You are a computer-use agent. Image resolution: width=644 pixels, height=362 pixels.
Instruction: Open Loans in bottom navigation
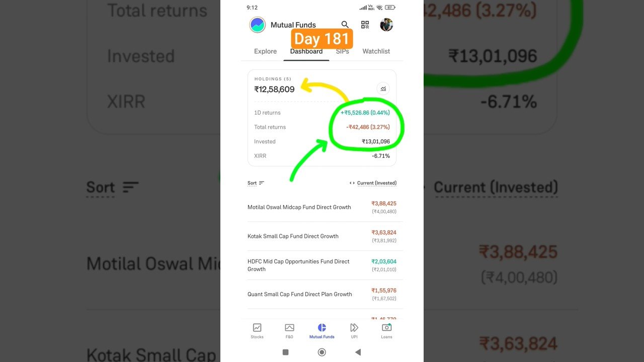[x=386, y=330]
